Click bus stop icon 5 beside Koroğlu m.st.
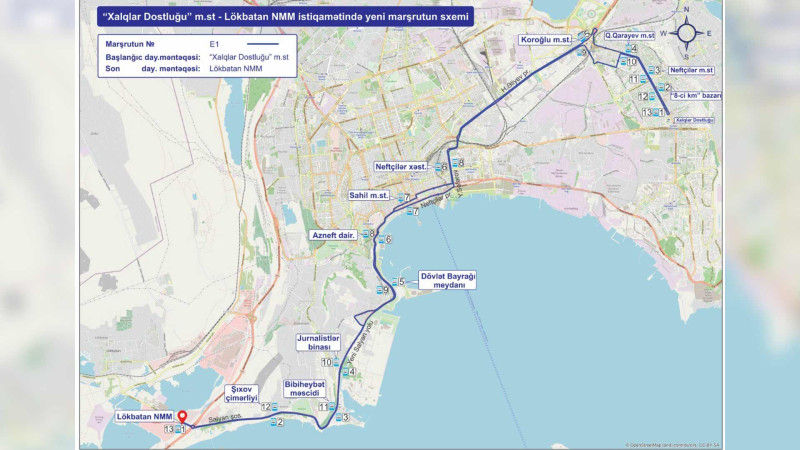800x450 pixels. coord(582,35)
